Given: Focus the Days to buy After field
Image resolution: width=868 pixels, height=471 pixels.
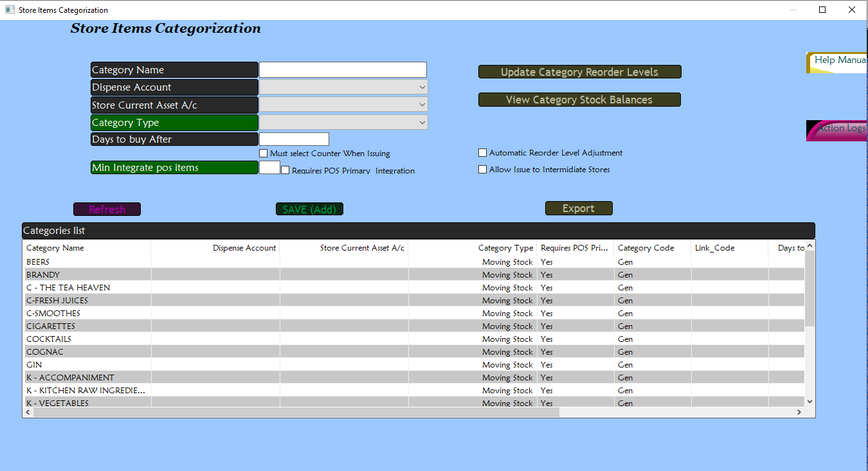Looking at the screenshot, I should (294, 139).
